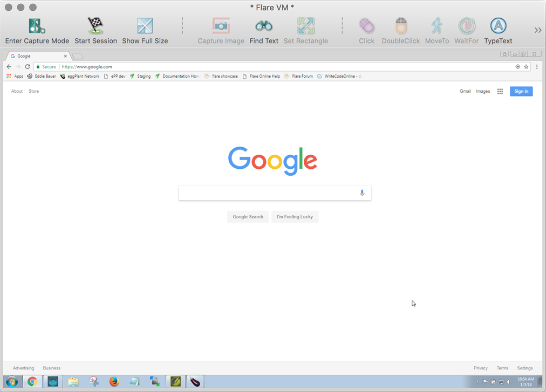Open the ePP dev bookmark
Viewport: 546px width, 392px height.
point(114,76)
